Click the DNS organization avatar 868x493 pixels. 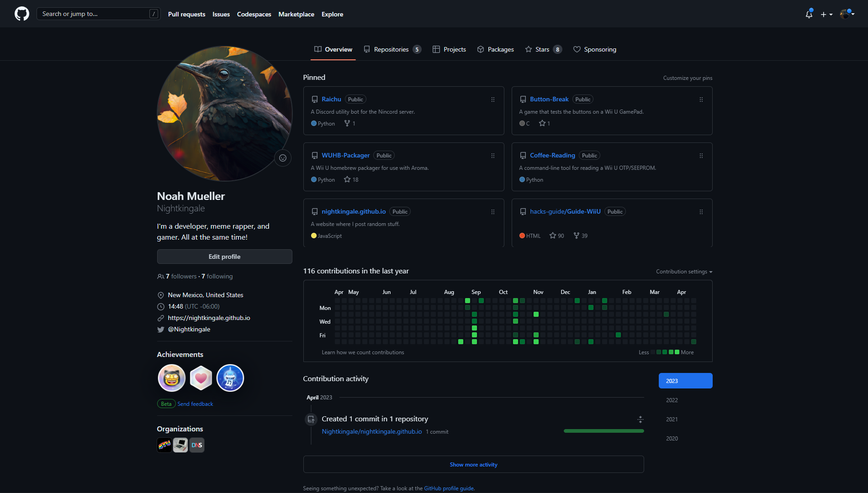tap(196, 445)
